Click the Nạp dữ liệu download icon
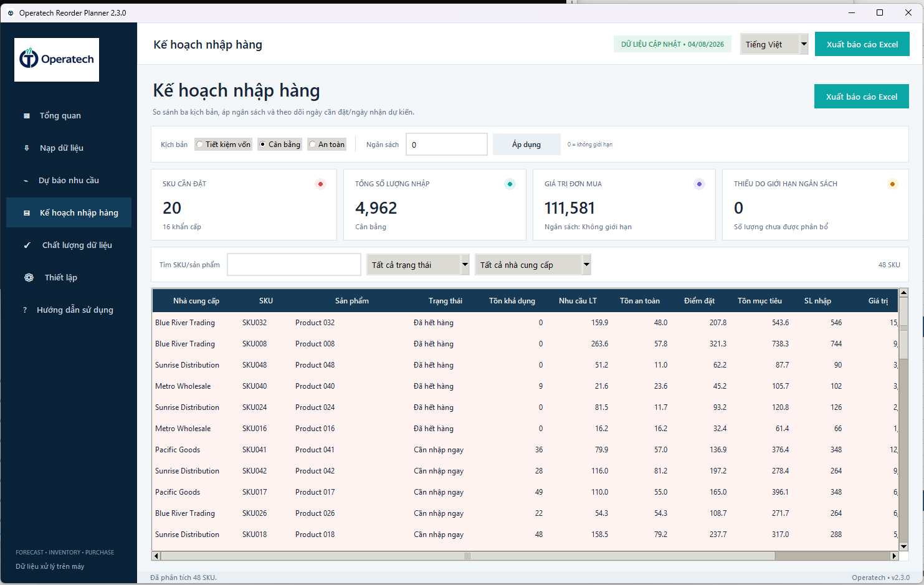The width and height of the screenshot is (924, 585). coord(26,148)
